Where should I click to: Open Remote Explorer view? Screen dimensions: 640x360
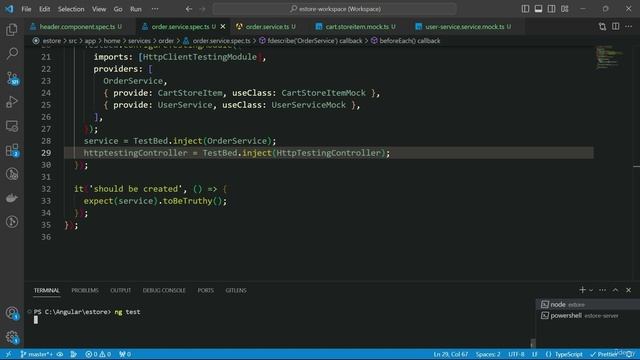coord(12,126)
